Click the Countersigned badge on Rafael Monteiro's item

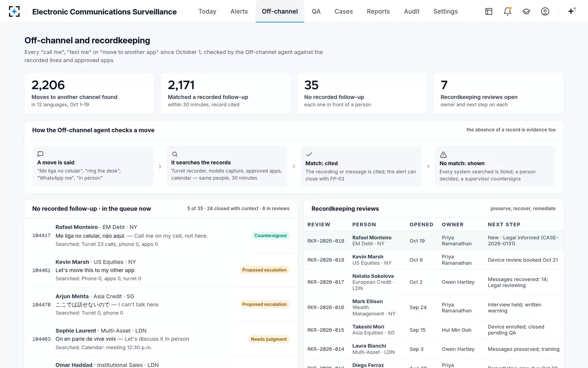click(270, 236)
